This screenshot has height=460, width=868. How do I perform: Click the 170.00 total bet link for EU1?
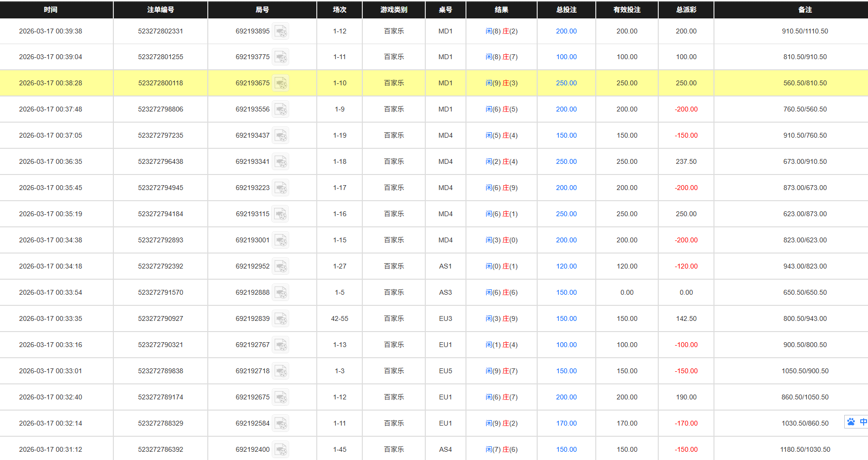coord(566,423)
